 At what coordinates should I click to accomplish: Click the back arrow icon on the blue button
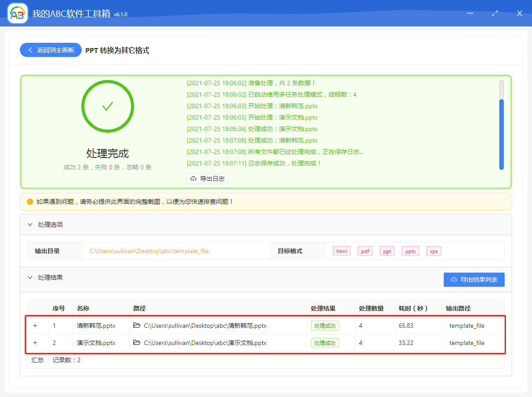(30, 50)
